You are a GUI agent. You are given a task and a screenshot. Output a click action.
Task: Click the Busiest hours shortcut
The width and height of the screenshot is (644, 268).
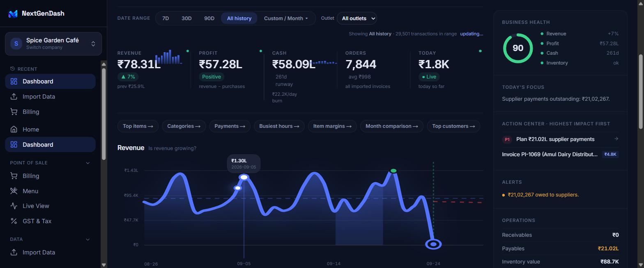pos(279,126)
